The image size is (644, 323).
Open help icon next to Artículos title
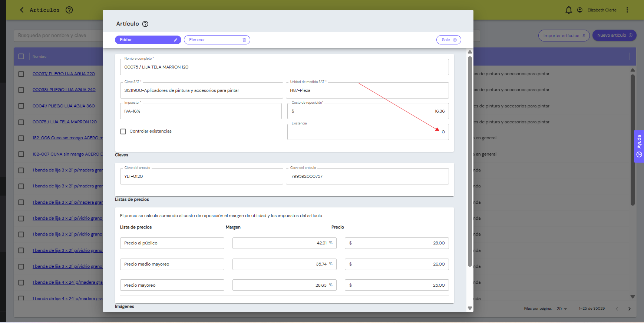69,10
